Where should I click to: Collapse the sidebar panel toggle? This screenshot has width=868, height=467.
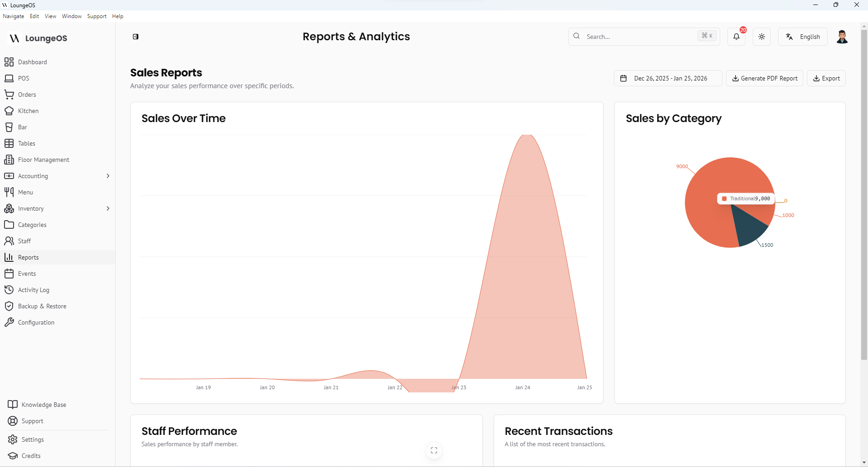136,37
